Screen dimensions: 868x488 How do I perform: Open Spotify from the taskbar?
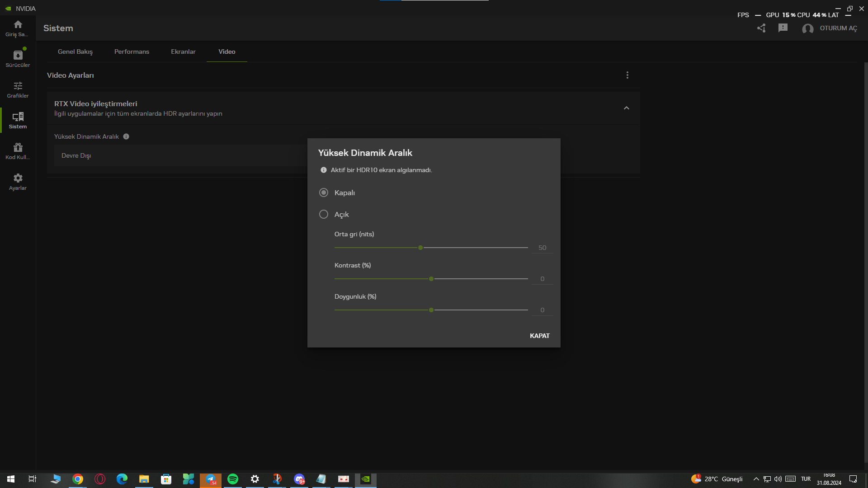(233, 479)
